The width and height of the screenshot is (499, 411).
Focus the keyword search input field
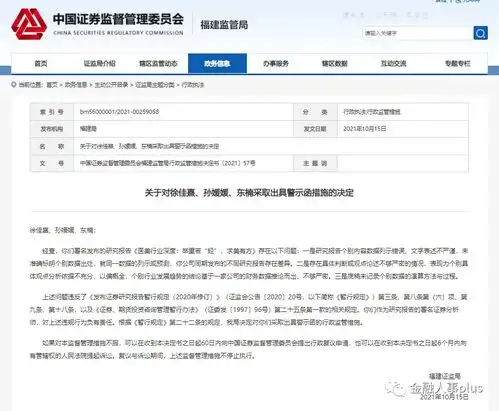pyautogui.click(x=417, y=33)
